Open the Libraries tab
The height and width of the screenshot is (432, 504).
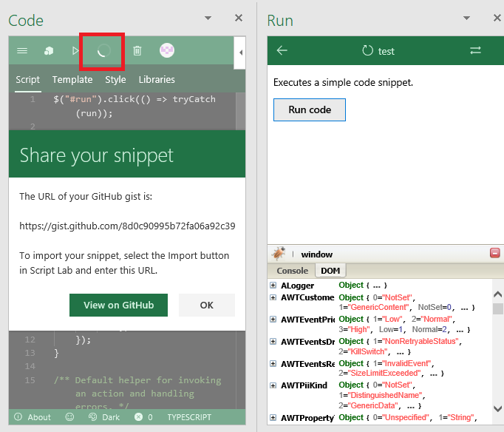pos(157,79)
